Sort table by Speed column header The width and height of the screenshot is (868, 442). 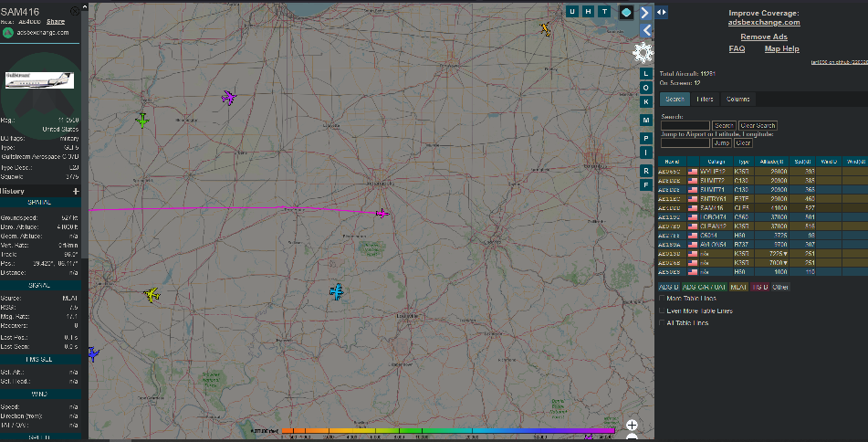(802, 162)
